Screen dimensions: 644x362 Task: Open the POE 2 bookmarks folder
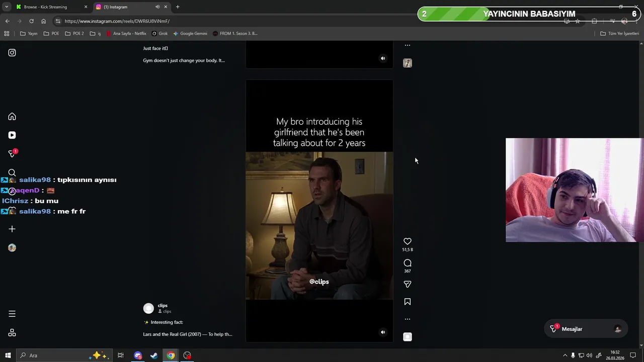(x=74, y=34)
